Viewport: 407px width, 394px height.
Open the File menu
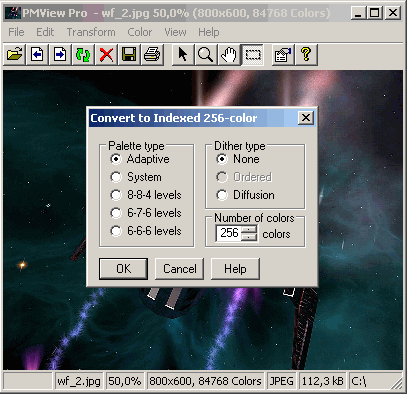(16, 32)
